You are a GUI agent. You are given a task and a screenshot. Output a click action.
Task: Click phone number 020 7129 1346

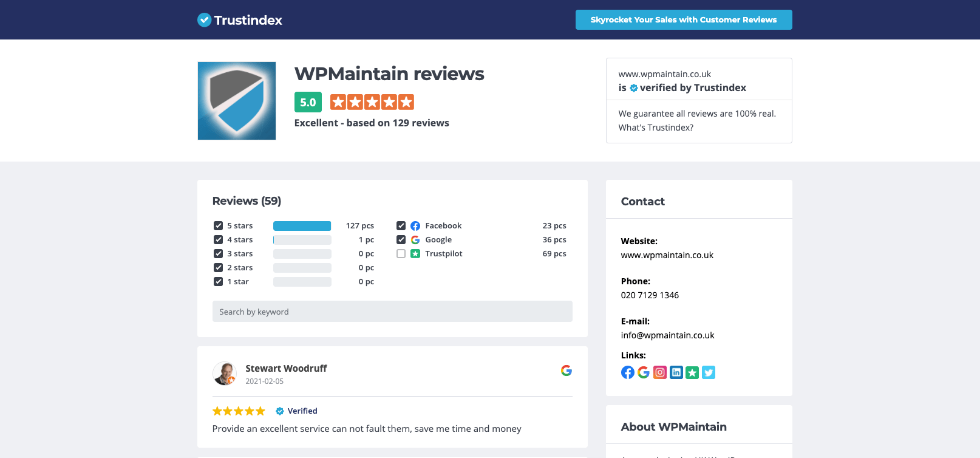point(650,295)
